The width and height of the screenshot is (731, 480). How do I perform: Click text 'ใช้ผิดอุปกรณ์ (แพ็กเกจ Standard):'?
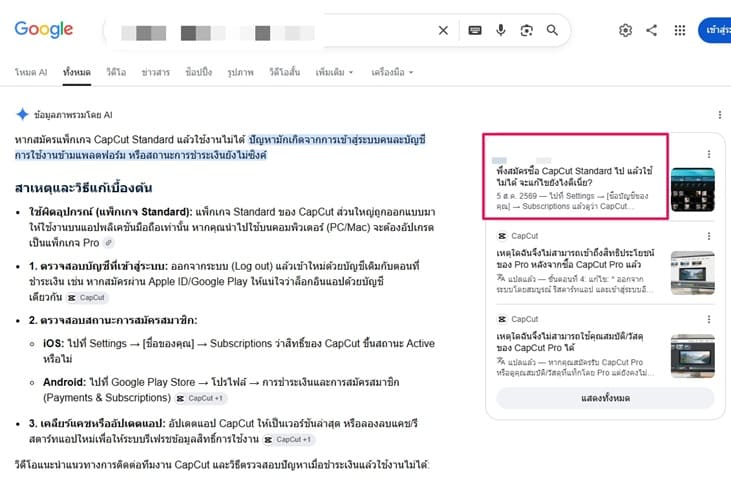tap(110, 212)
